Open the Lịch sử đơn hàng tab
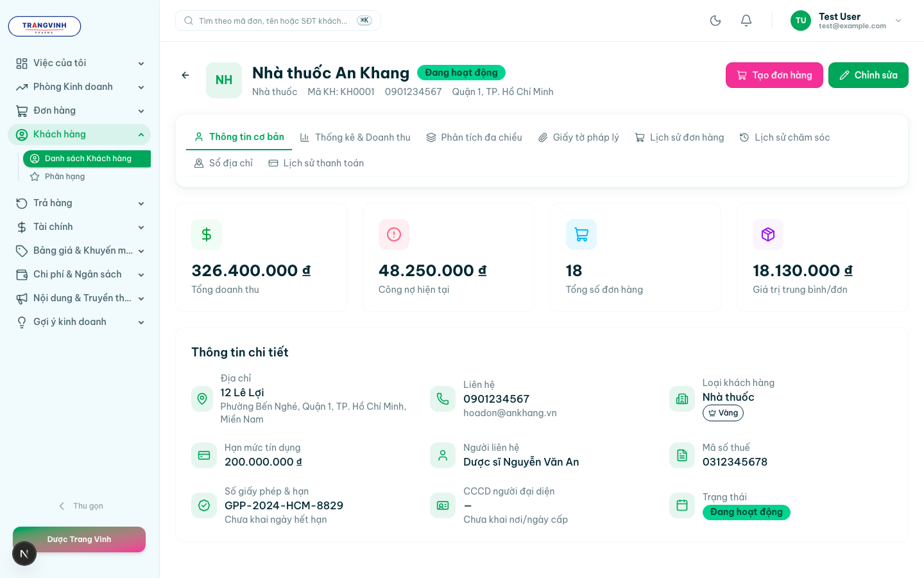Viewport: 924px width, 578px height. pos(680,137)
